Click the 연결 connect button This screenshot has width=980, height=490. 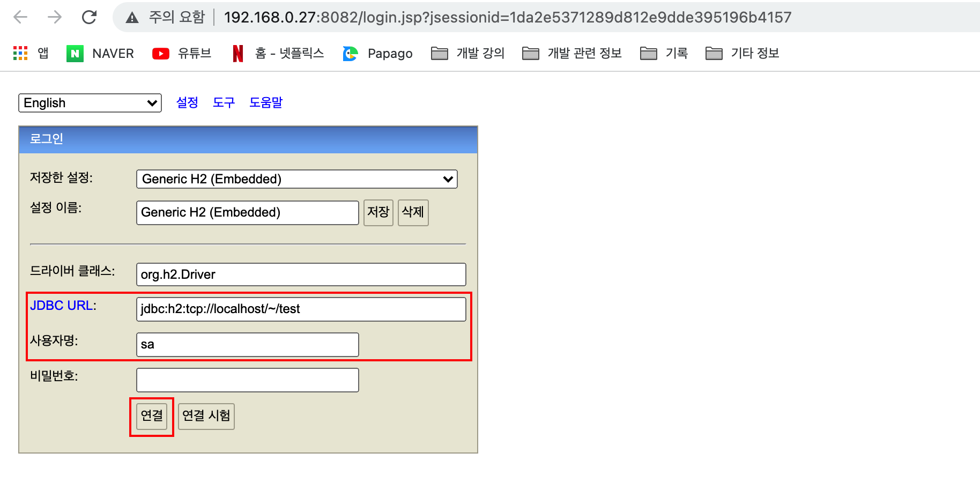[151, 416]
